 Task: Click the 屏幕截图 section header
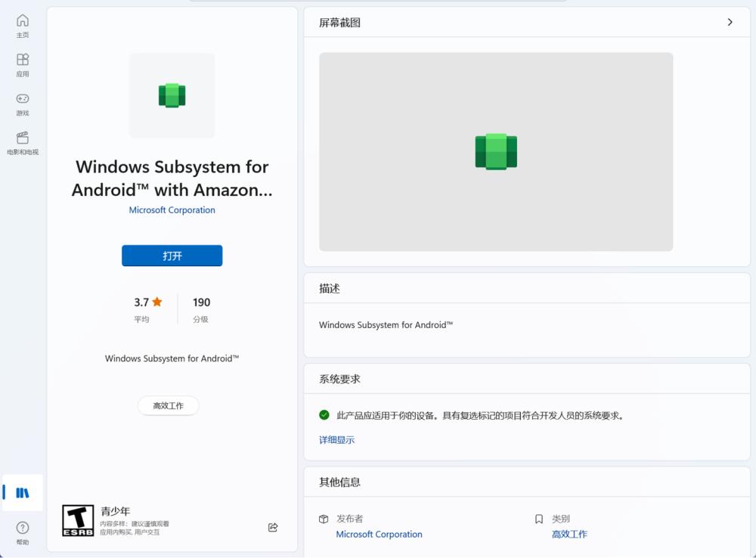[x=340, y=23]
